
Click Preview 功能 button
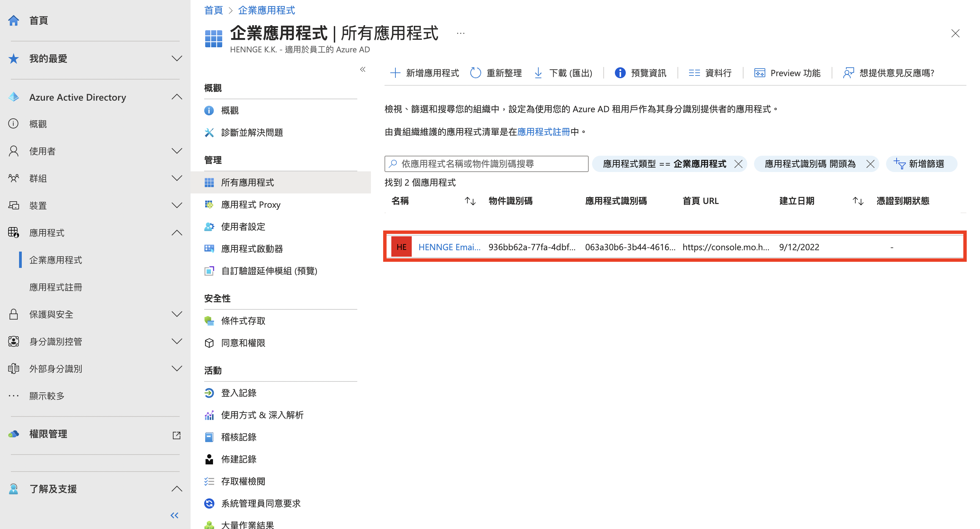pyautogui.click(x=787, y=73)
